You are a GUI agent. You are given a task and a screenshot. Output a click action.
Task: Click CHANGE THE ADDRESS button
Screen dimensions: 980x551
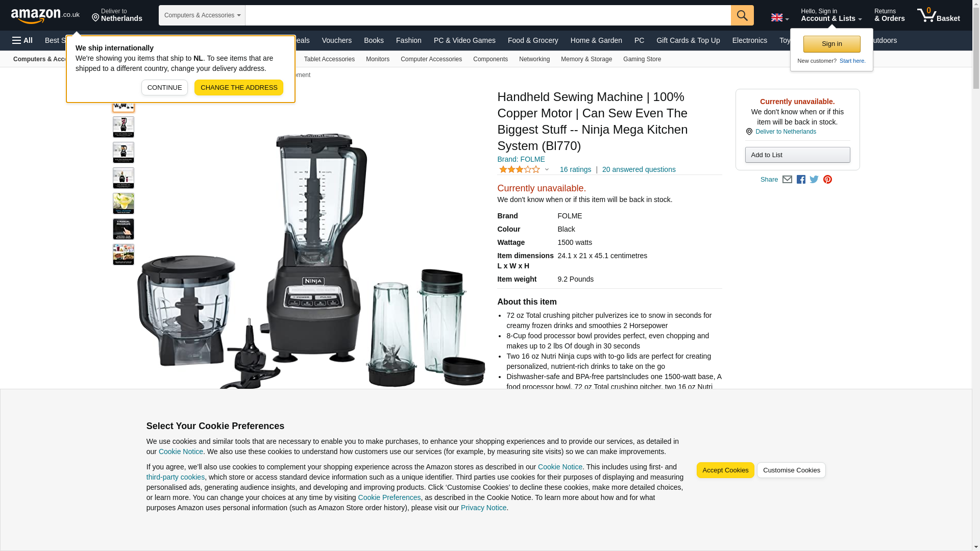[x=239, y=87]
